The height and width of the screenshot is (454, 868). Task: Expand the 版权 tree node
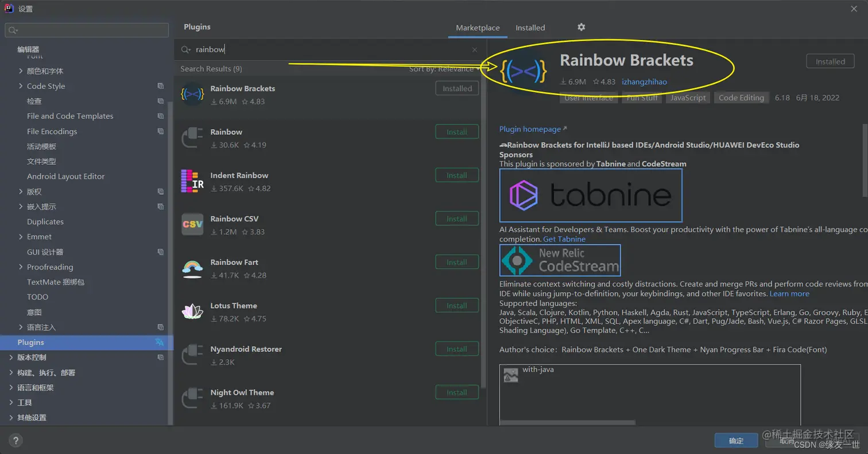[x=21, y=192]
